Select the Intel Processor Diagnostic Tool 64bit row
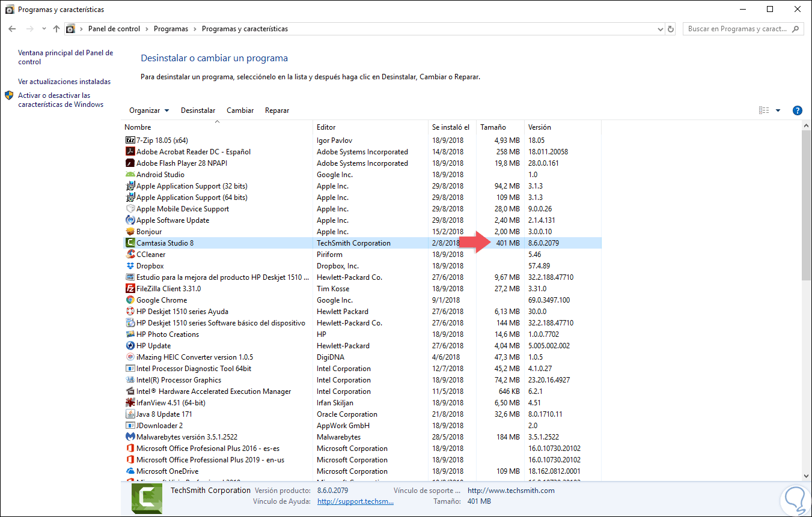Screen dimensions: 812x517 [362, 369]
